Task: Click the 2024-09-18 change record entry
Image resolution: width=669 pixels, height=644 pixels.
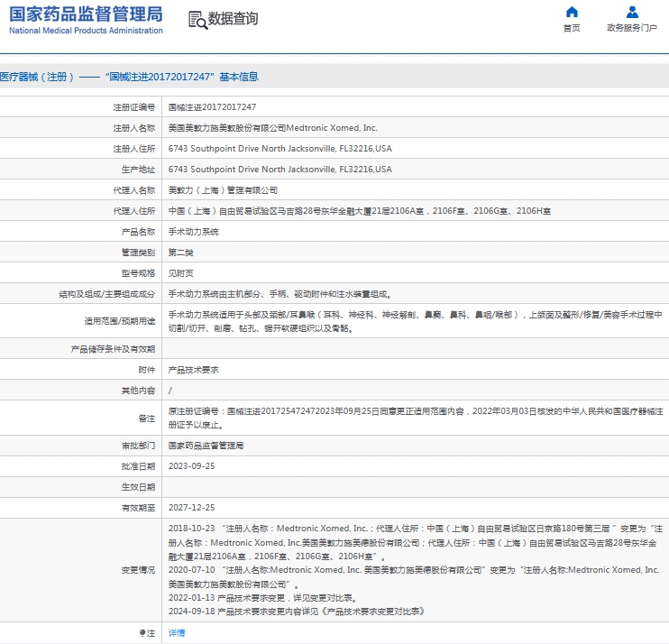Action: 297,612
